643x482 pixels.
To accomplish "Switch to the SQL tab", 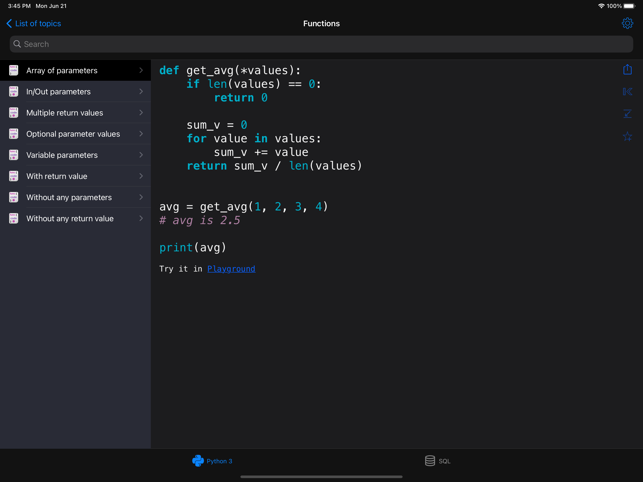I will [x=438, y=461].
